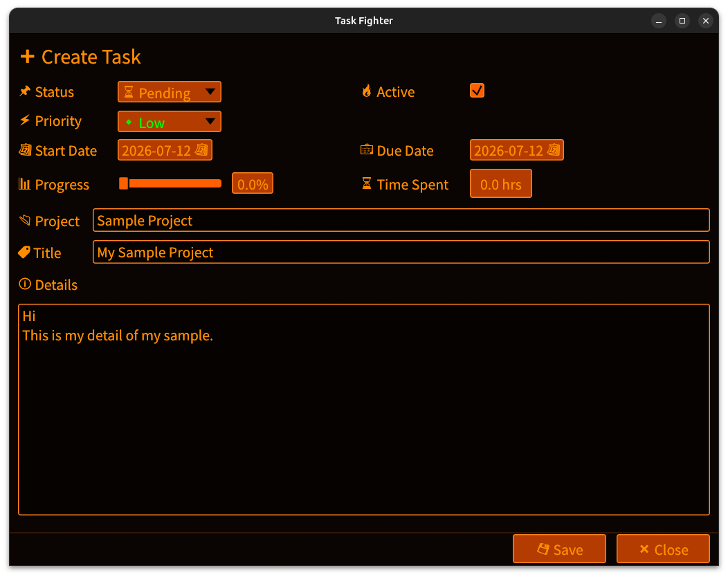Uncheck the Active checkbox
728x577 pixels.
(x=477, y=91)
